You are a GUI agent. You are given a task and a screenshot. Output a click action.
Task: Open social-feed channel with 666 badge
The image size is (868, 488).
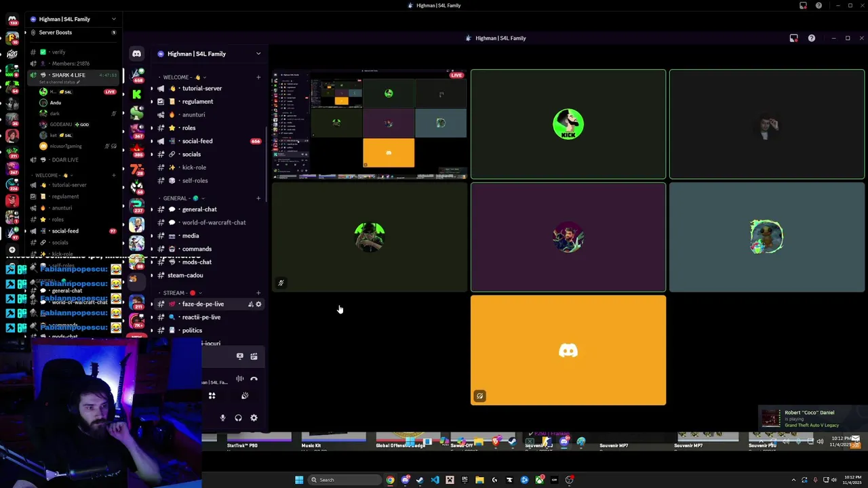tap(208, 141)
